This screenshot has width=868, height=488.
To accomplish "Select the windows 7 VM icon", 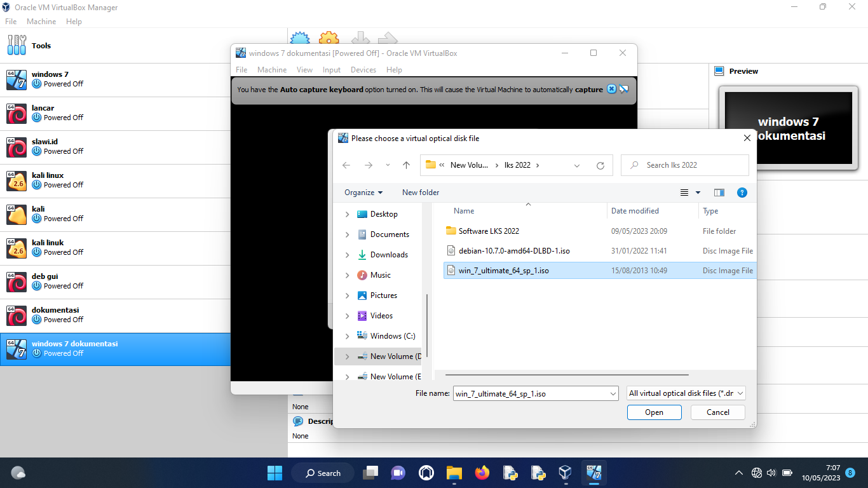I will (x=17, y=79).
